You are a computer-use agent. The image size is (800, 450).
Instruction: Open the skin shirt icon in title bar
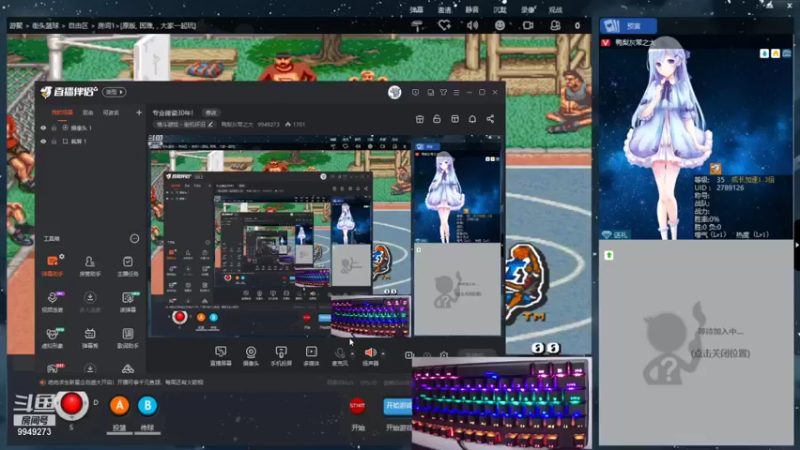click(443, 92)
